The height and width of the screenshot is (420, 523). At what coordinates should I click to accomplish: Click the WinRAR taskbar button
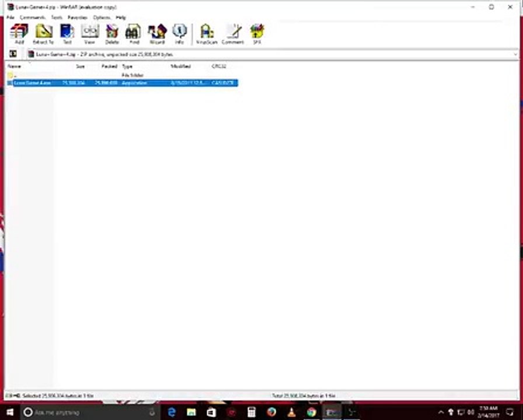coord(332,412)
